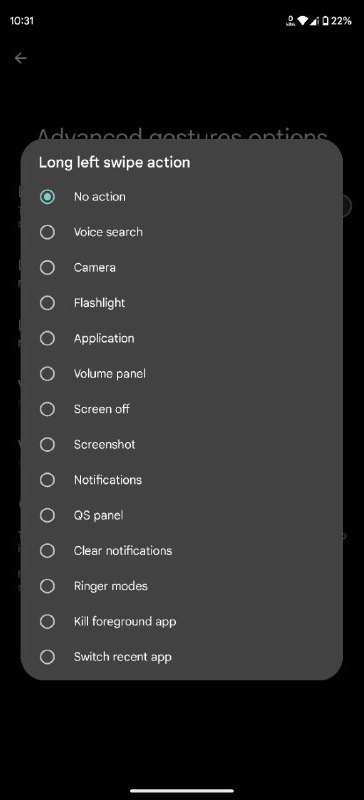The image size is (364, 800).
Task: Select Switch recent app option
Action: click(181, 657)
